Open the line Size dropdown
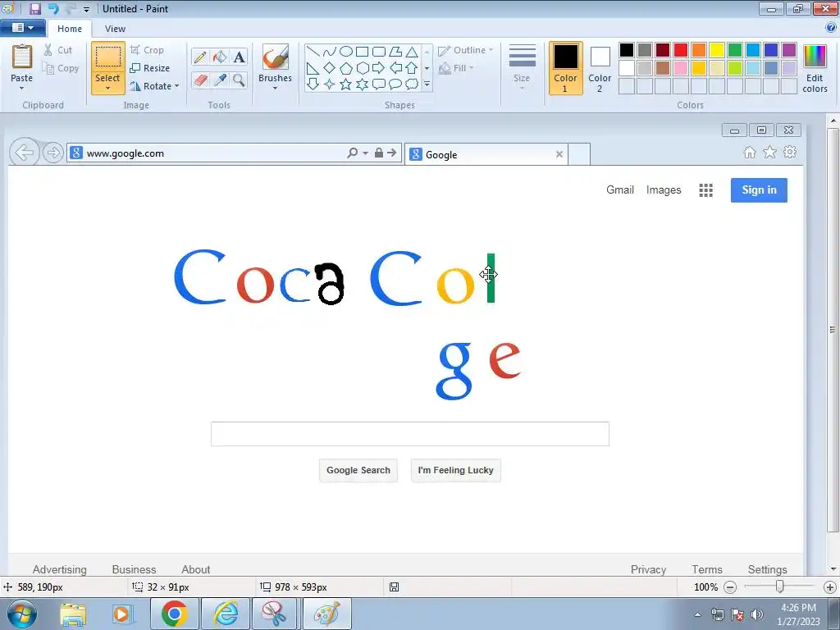Viewport: 840px width, 630px height. (522, 69)
